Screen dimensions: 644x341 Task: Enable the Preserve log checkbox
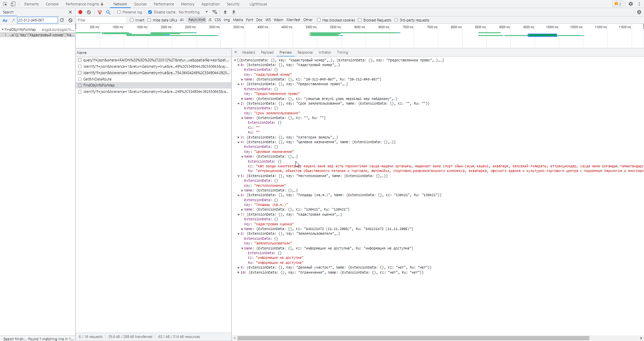coord(119,12)
